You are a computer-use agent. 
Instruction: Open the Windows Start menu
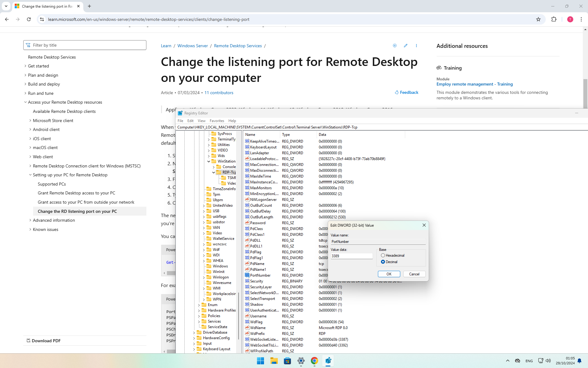point(261,361)
